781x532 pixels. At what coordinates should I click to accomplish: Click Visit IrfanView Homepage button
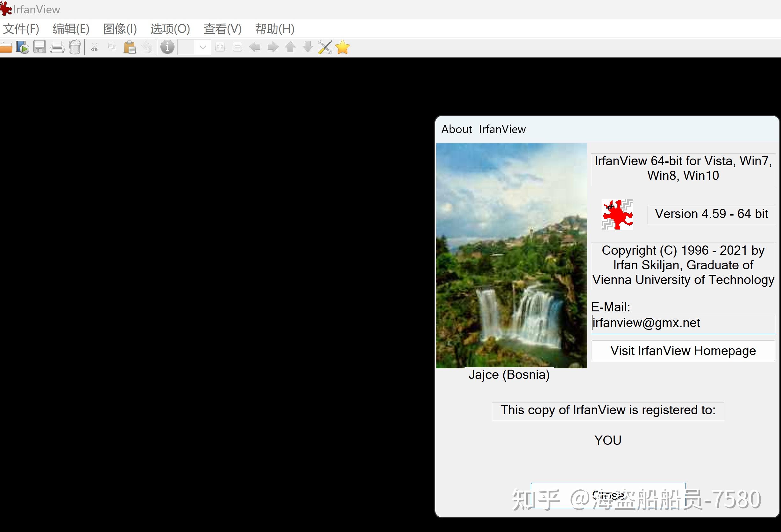point(683,351)
